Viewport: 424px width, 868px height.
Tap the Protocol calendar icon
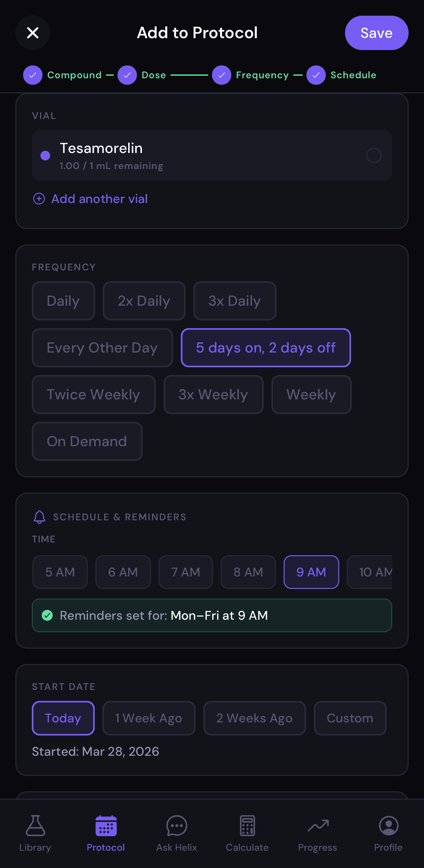106,826
